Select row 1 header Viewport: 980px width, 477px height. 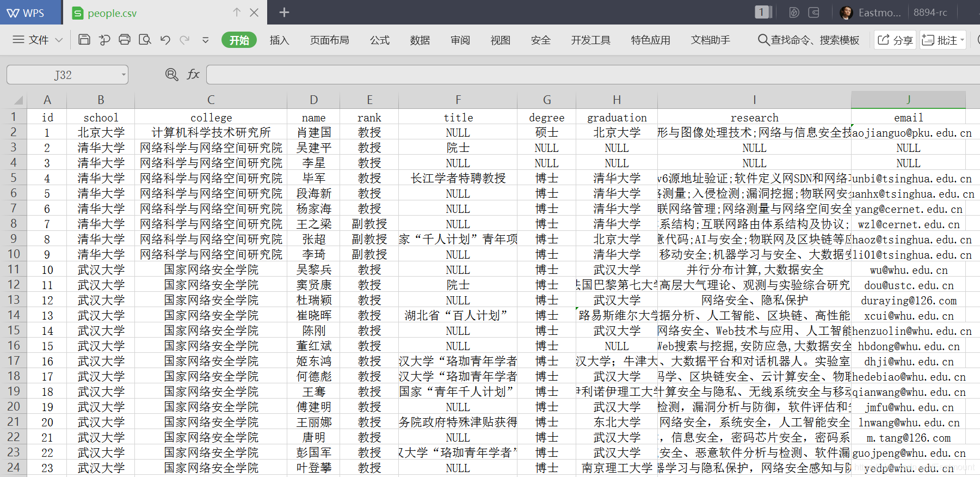tap(14, 117)
